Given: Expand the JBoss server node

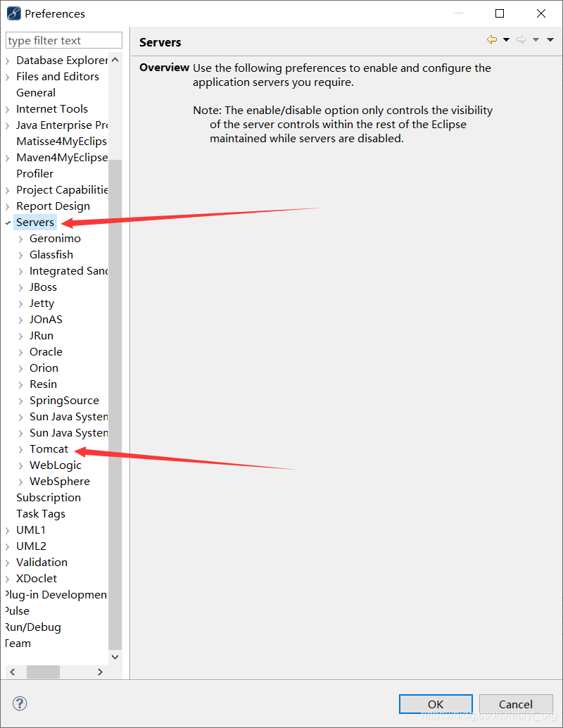Looking at the screenshot, I should coord(21,288).
